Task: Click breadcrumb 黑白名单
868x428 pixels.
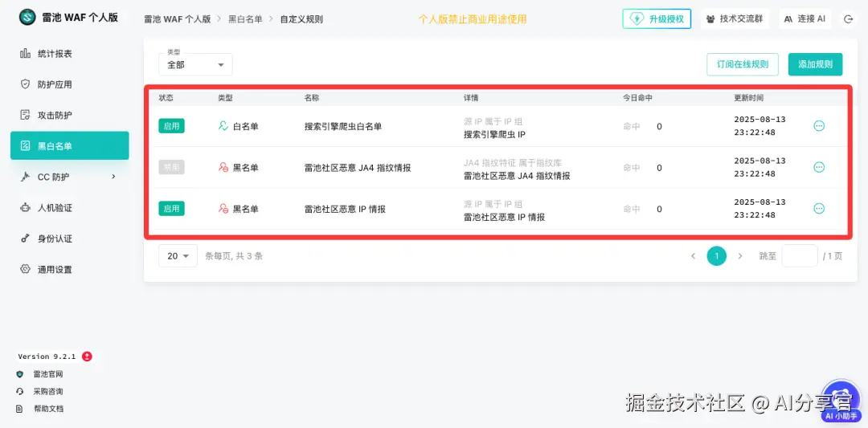Action: 245,18
